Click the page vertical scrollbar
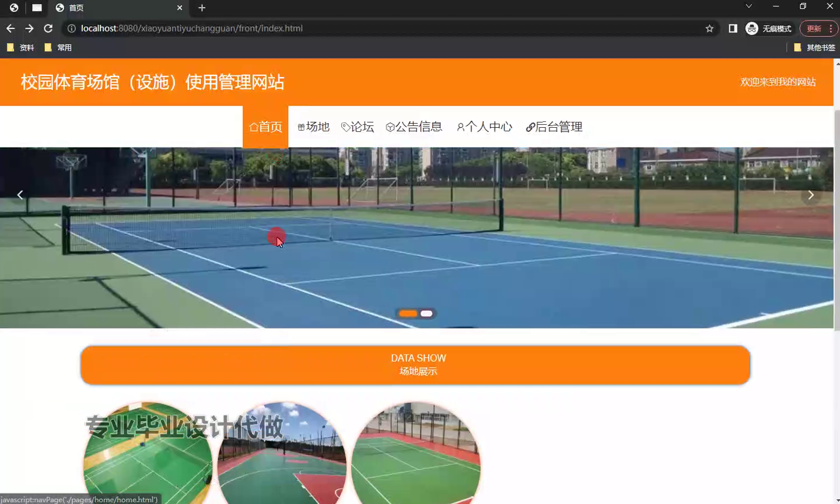 (837, 220)
